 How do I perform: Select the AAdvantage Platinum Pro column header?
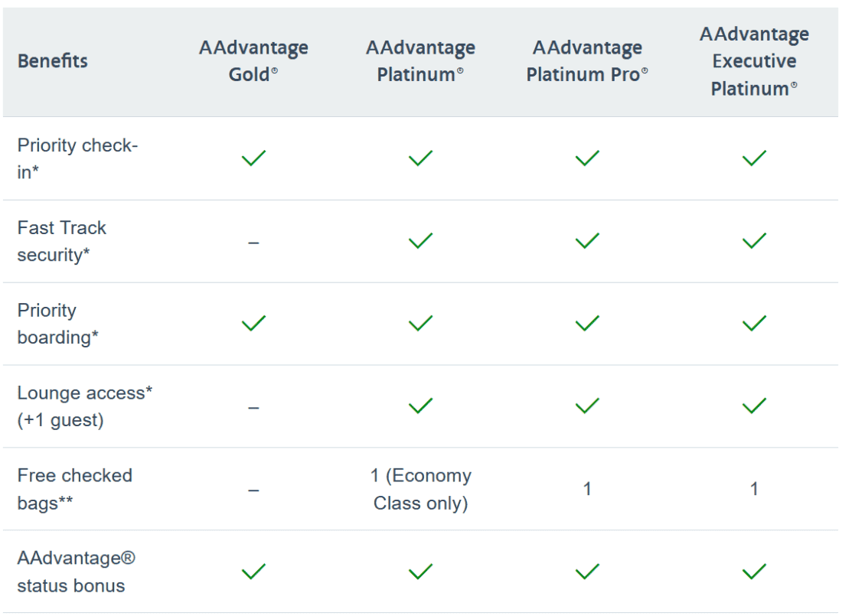coord(587,61)
